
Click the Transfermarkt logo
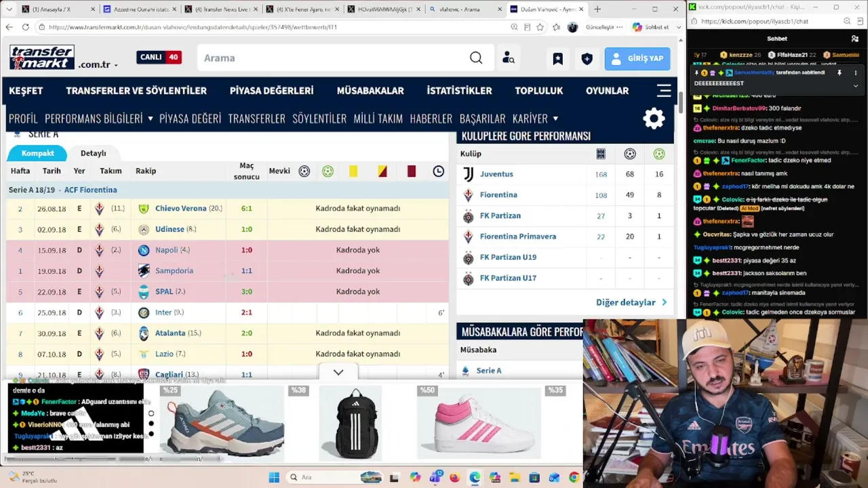coord(42,58)
